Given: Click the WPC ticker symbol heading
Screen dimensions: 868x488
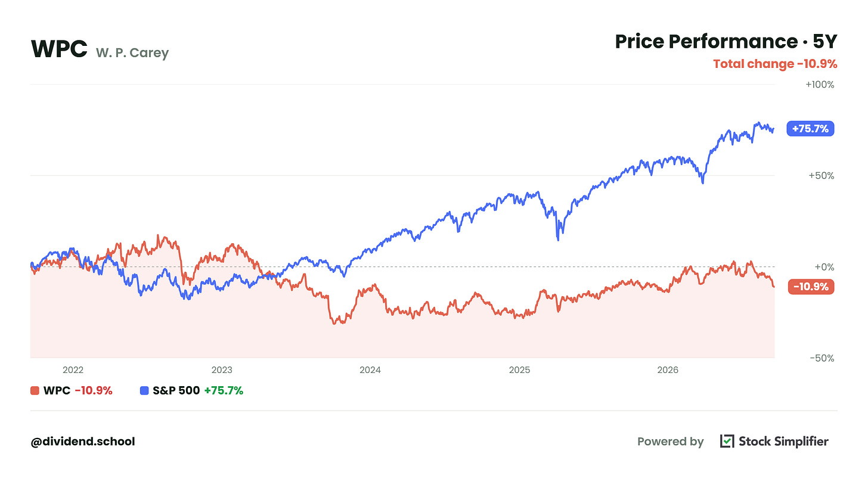Looking at the screenshot, I should pos(59,49).
